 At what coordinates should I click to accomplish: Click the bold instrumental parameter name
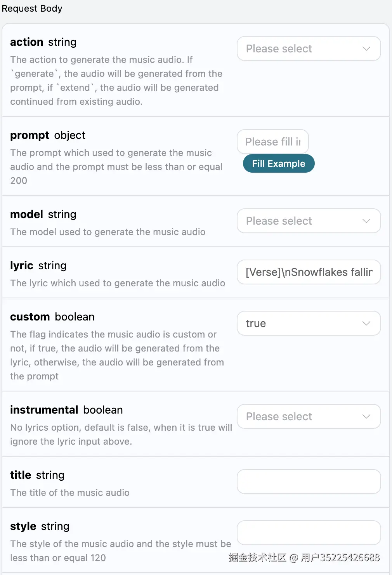coord(44,410)
